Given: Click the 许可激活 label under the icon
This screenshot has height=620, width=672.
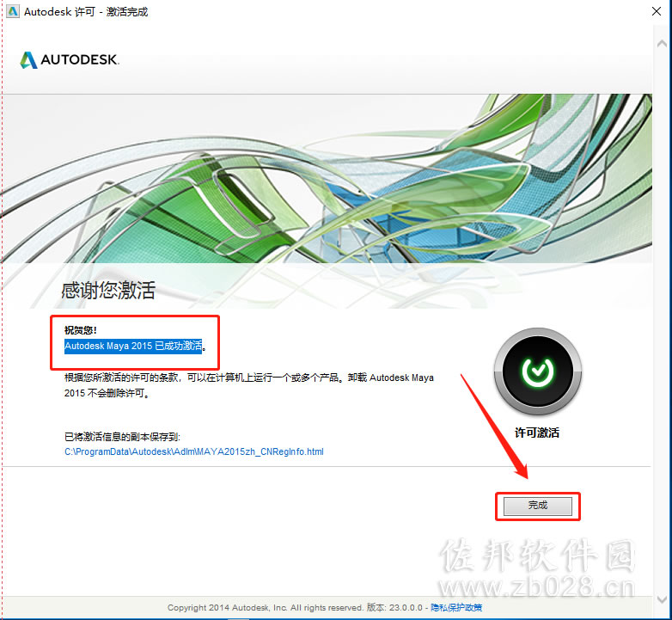Looking at the screenshot, I should [537, 433].
